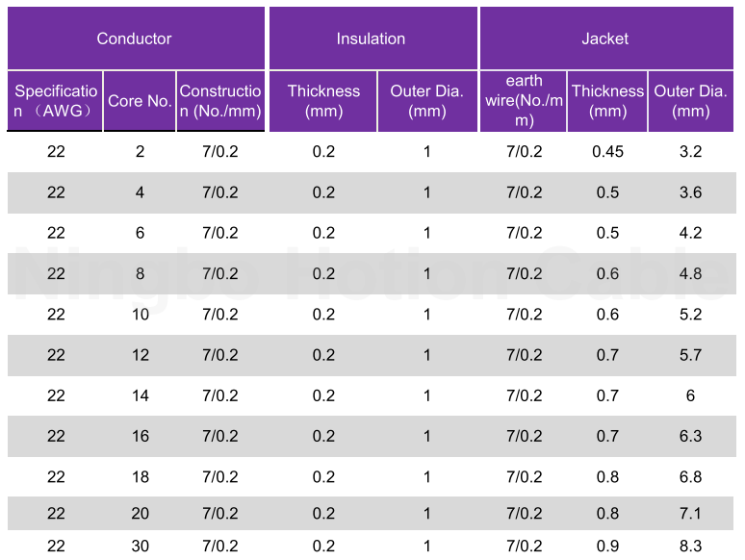This screenshot has width=745, height=560.
Task: Select jacket outer diameter value 5.7
Action: click(690, 355)
